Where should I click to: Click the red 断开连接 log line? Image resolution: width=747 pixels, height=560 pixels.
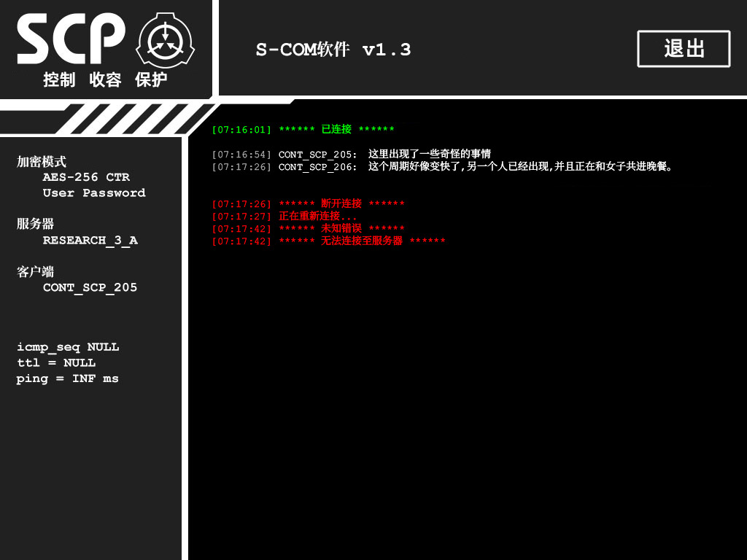309,204
